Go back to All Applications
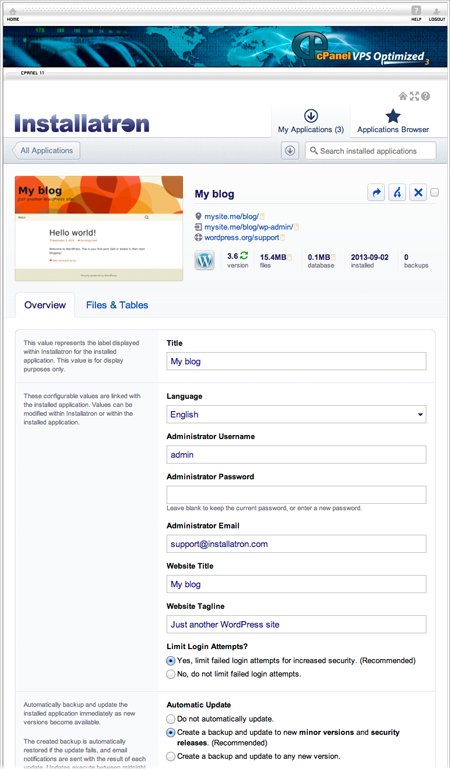Screen dimensions: 450x769 pyautogui.click(x=46, y=151)
